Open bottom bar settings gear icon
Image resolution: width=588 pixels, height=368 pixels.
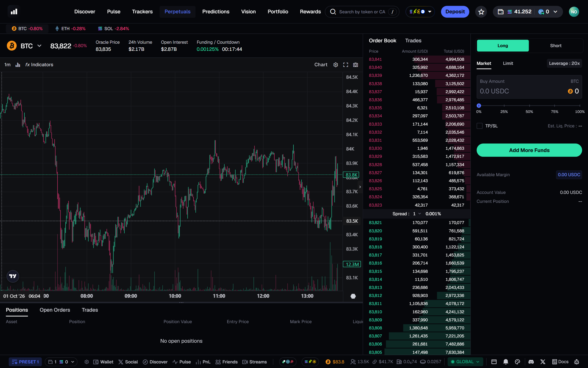click(x=87, y=362)
